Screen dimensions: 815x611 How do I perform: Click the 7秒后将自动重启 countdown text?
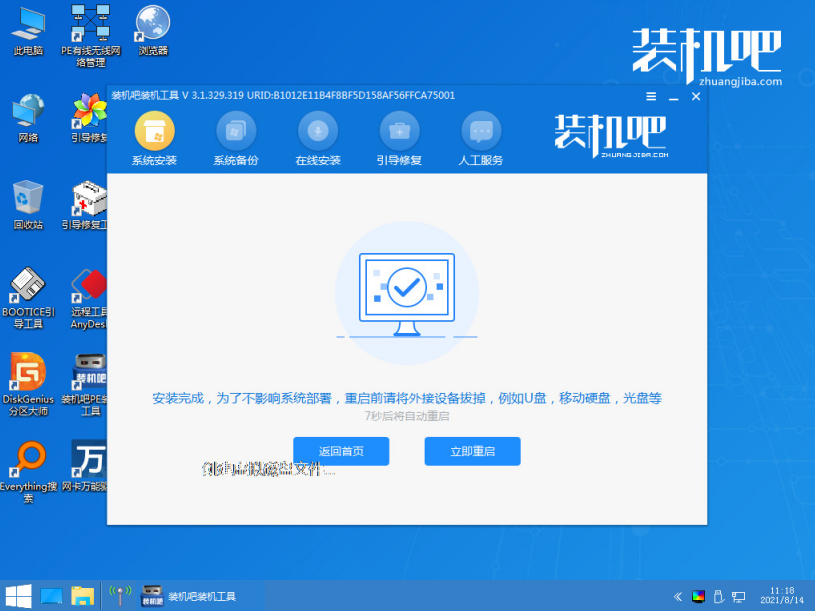pyautogui.click(x=407, y=416)
